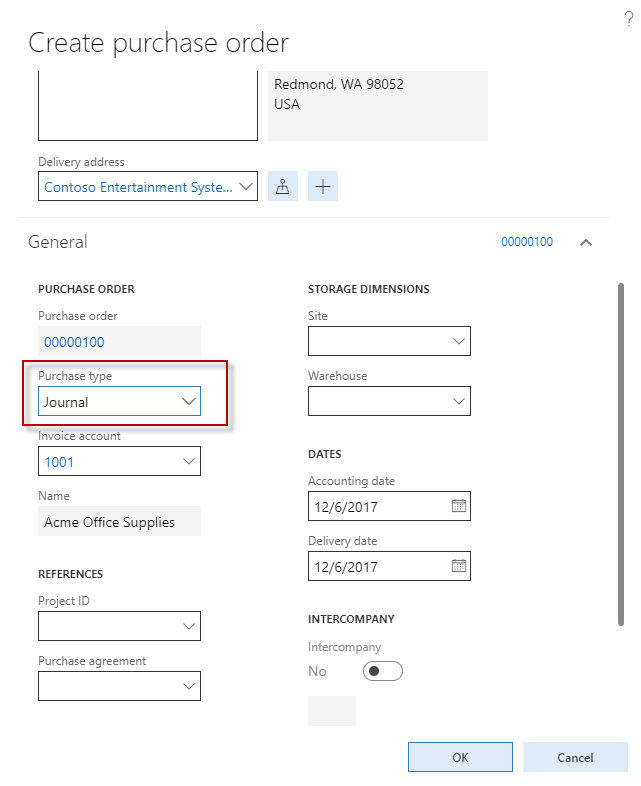Open the Project ID dropdown

(x=189, y=627)
